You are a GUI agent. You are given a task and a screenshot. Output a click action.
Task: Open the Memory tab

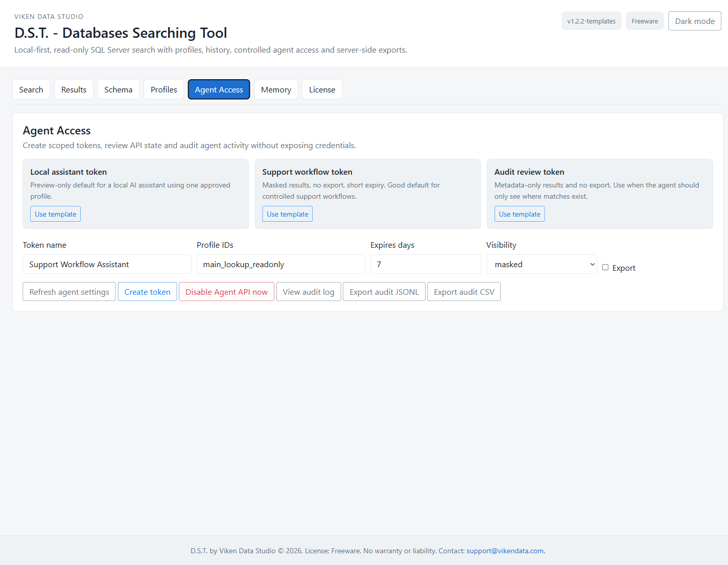point(276,89)
